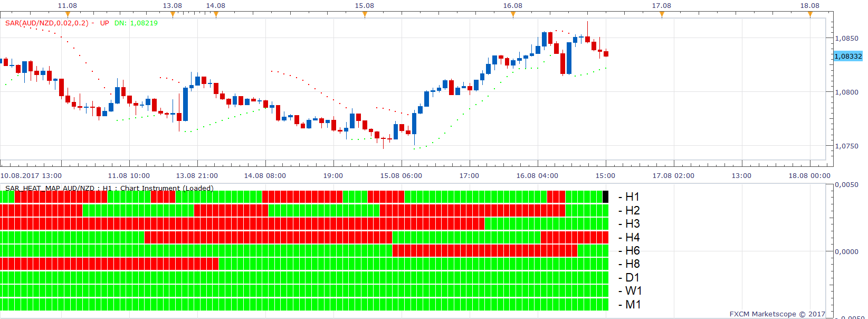Click the 18.08 00:00 time axis label

[x=809, y=176]
